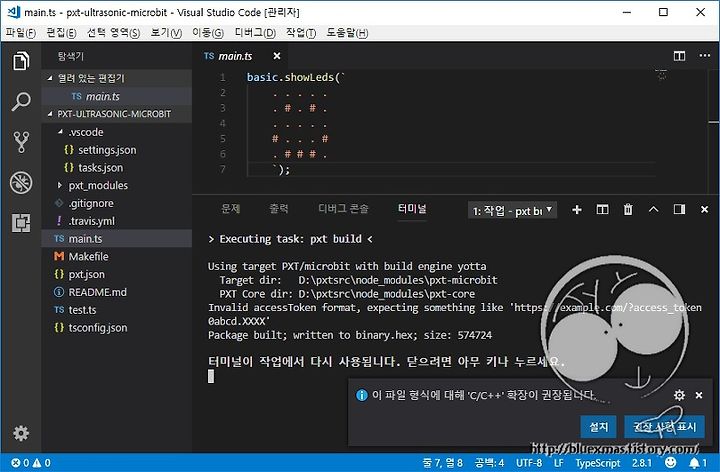Dismiss the C/C++ extension notification
The width and height of the screenshot is (720, 472).
click(x=699, y=395)
